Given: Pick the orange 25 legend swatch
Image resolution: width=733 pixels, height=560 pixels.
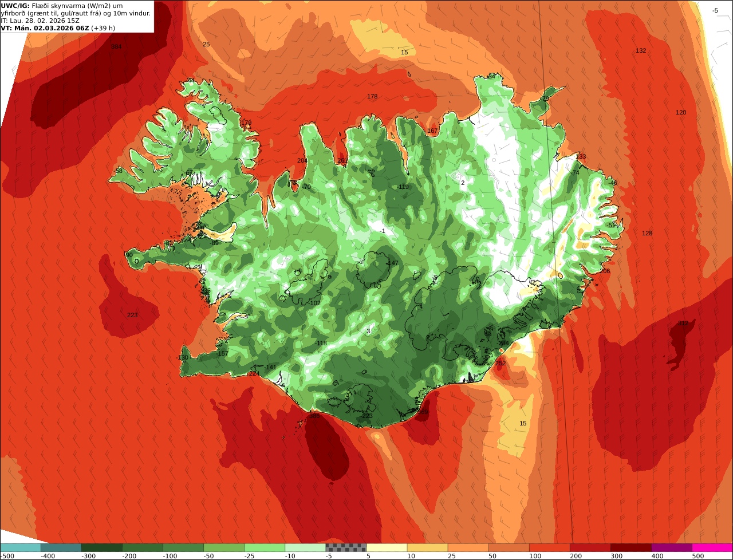Looking at the screenshot, I should (x=468, y=547).
